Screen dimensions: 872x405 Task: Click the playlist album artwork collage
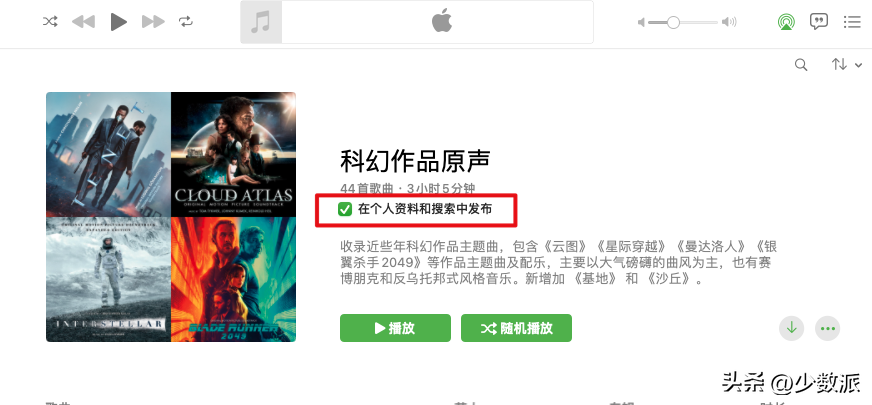pyautogui.click(x=171, y=217)
